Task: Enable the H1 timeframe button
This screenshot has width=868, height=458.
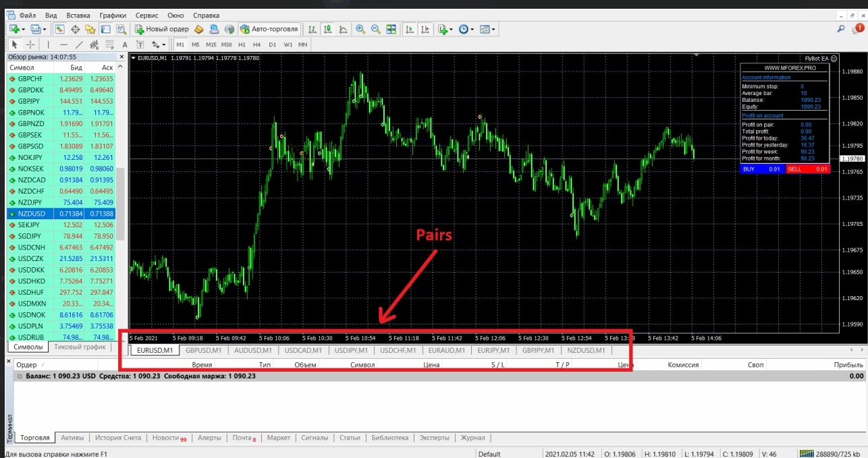Action: 242,45
